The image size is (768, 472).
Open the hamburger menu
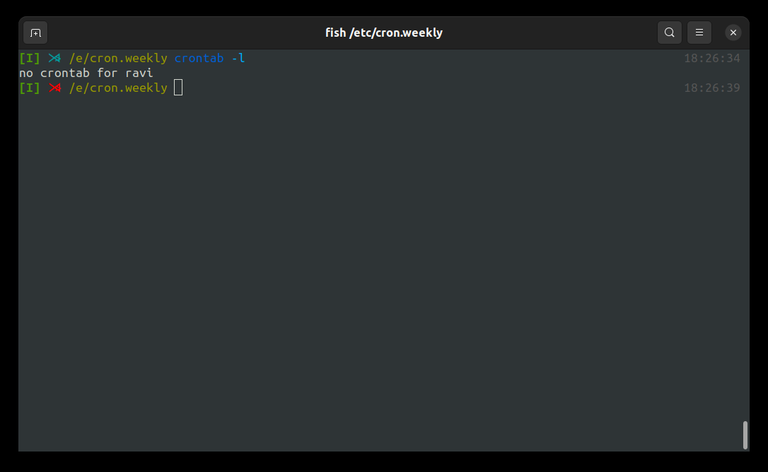[x=699, y=33]
